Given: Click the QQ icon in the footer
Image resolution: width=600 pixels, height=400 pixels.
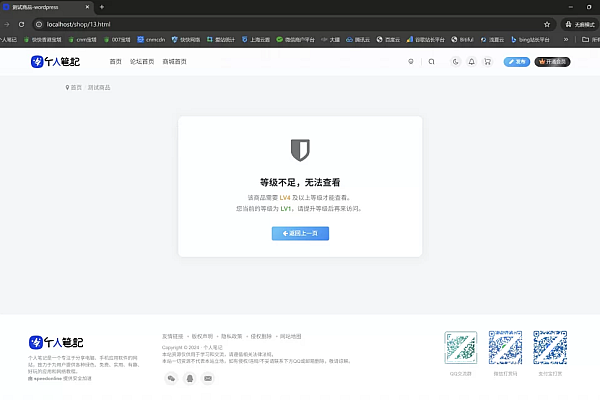Looking at the screenshot, I should (189, 379).
